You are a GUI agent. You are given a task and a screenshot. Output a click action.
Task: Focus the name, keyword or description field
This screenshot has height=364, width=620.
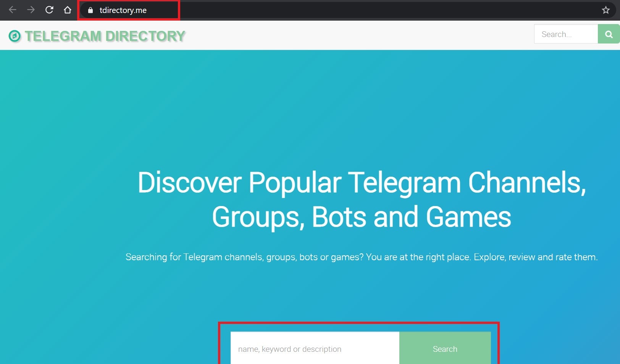(x=315, y=349)
